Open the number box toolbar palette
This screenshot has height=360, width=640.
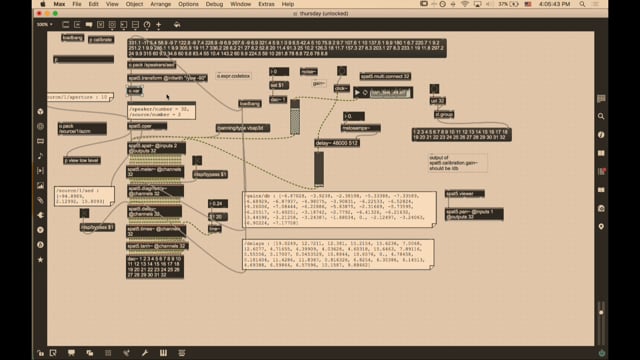124,25
